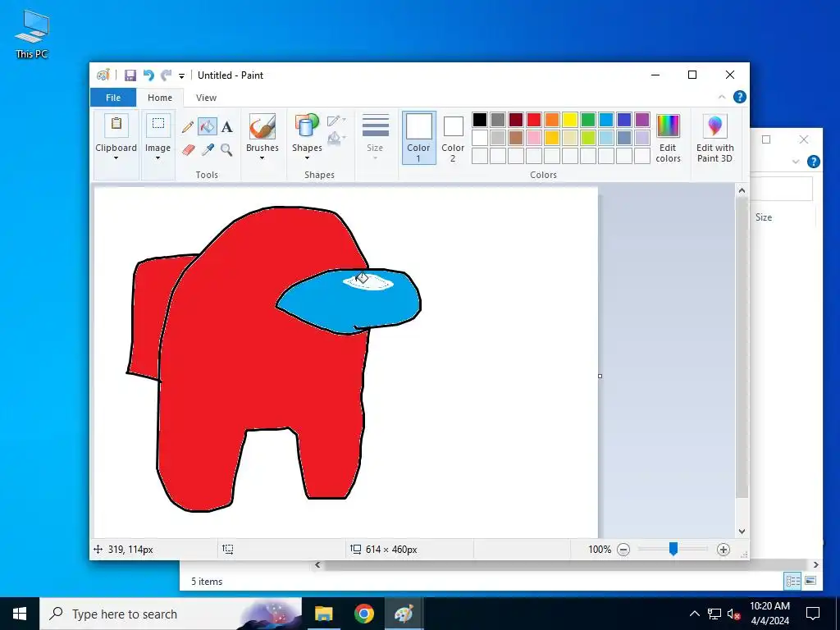
Task: Open the Windows Start menu
Action: (x=20, y=614)
